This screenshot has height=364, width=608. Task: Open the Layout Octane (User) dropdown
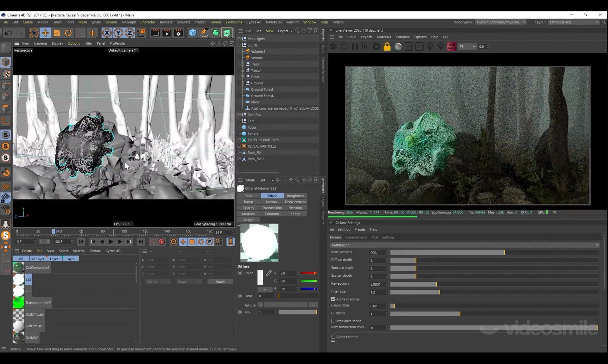[574, 22]
